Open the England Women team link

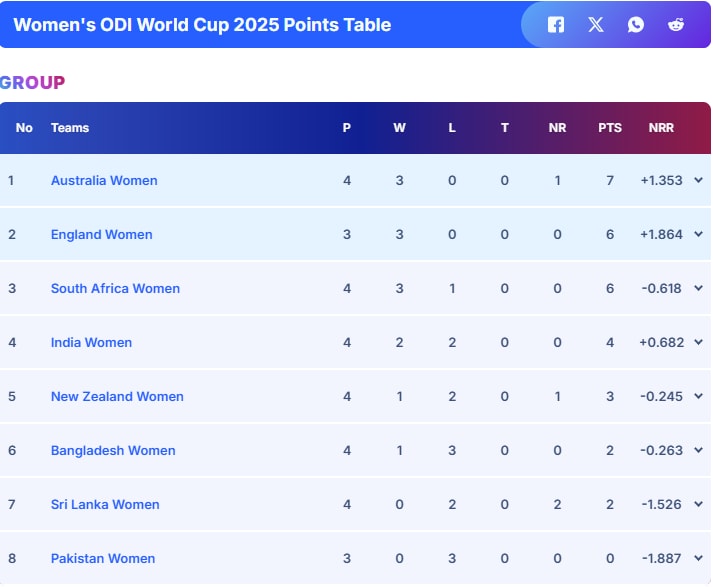(102, 235)
